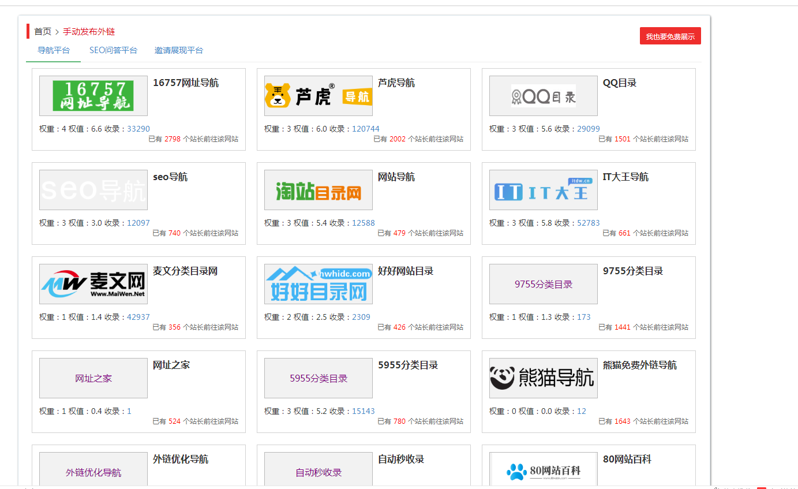798x489 pixels.
Task: Open the 自动秒收录 title link
Action: 401,459
